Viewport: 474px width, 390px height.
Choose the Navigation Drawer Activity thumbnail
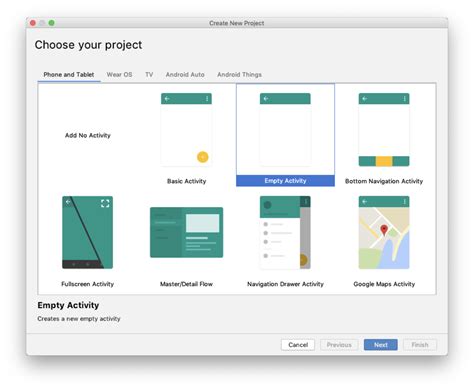pos(285,232)
